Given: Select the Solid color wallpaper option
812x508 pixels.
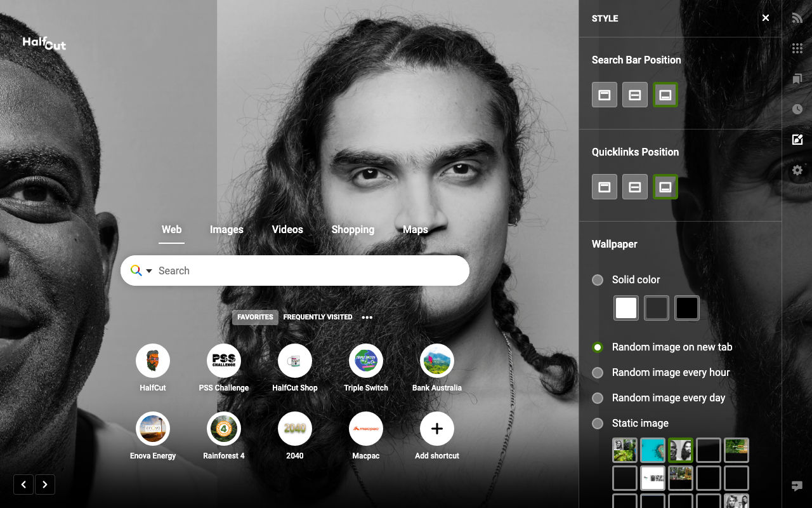Looking at the screenshot, I should point(598,280).
